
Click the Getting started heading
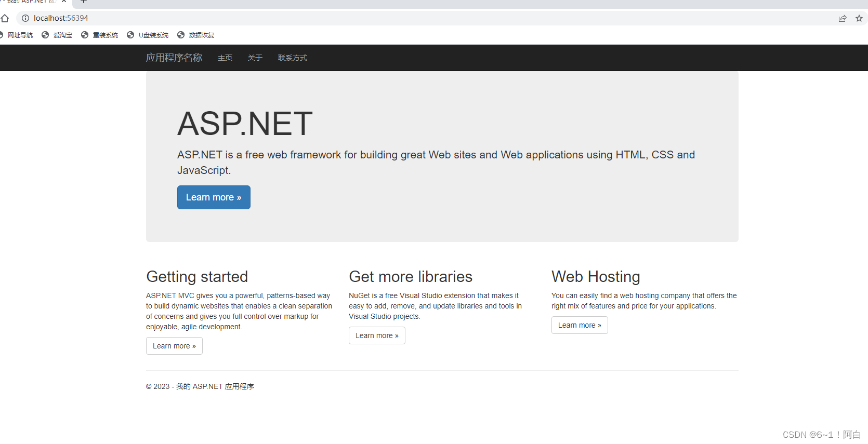[197, 277]
